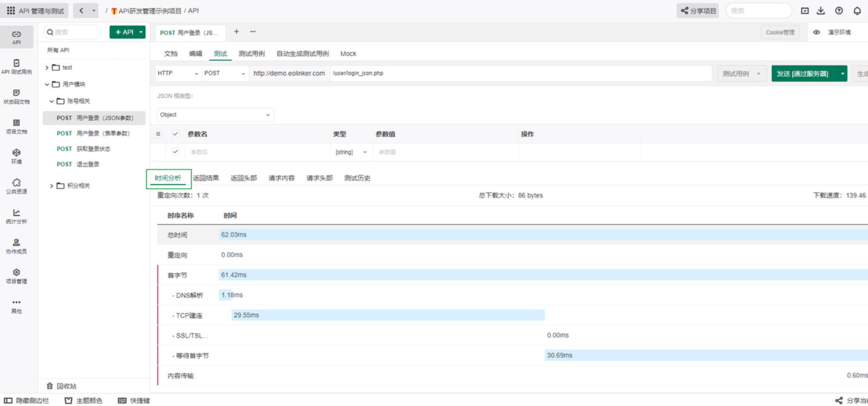Image resolution: width=868 pixels, height=406 pixels.
Task: Select POST 用户登录 (表单参数)
Action: coord(93,134)
